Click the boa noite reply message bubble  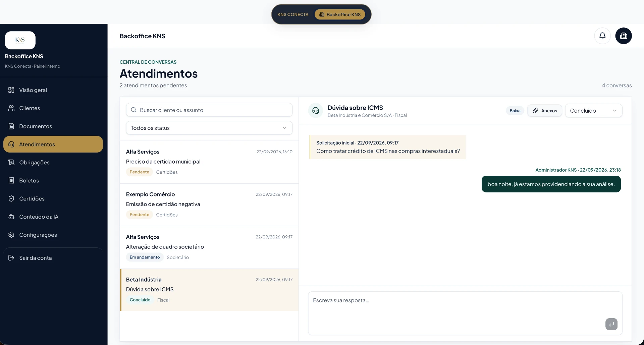(x=551, y=184)
